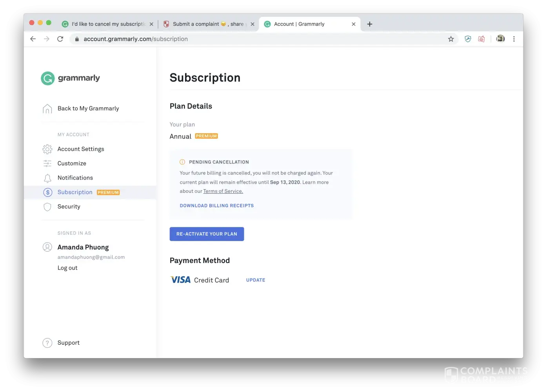This screenshot has width=547, height=392.
Task: Open the Terms of Service link
Action: click(223, 191)
